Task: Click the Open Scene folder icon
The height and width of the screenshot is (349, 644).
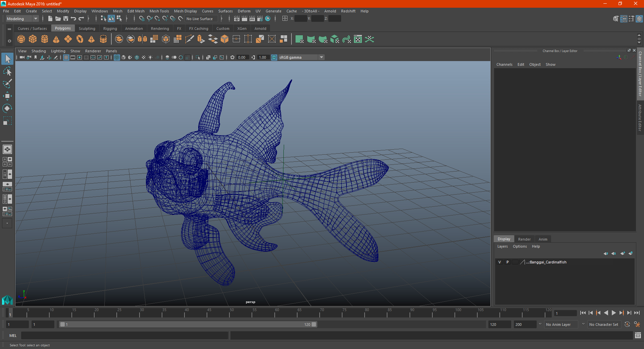Action: click(58, 19)
